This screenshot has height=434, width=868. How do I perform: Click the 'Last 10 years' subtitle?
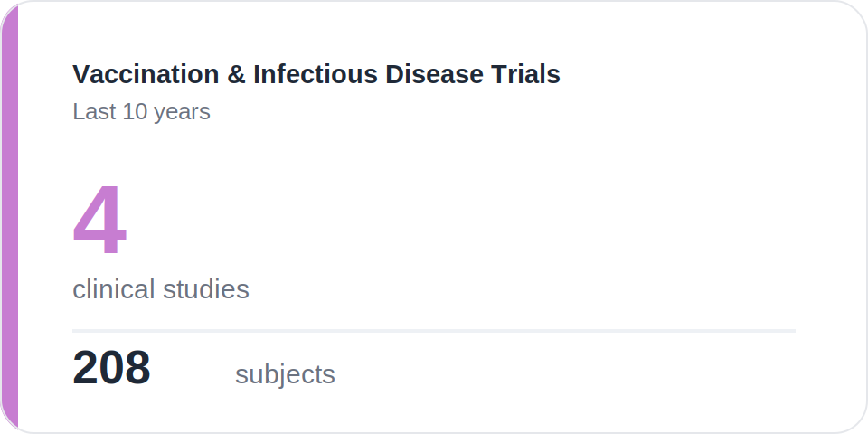pos(141,111)
